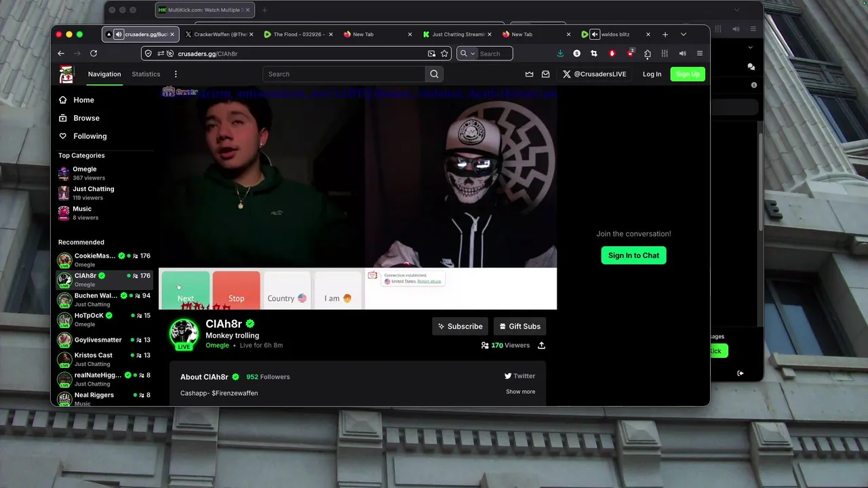Open the mail envelope icon in header
Screen dimensions: 868x488
point(545,74)
